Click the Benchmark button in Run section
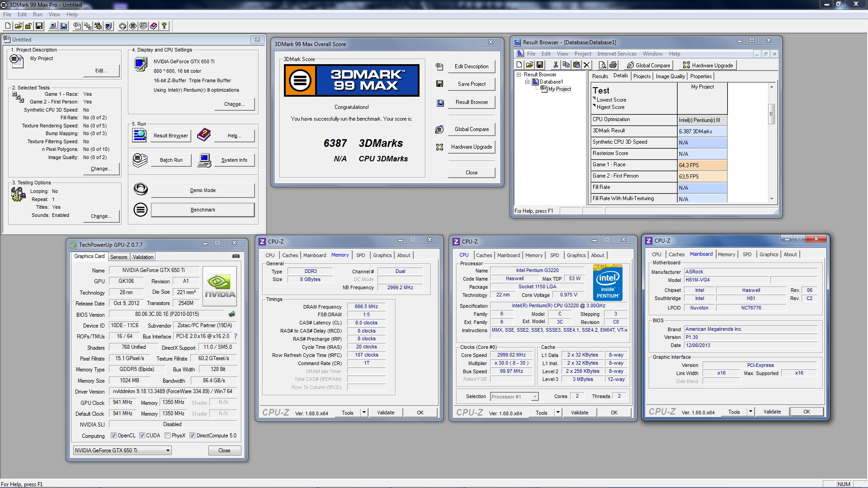The width and height of the screenshot is (868, 488). pyautogui.click(x=203, y=210)
